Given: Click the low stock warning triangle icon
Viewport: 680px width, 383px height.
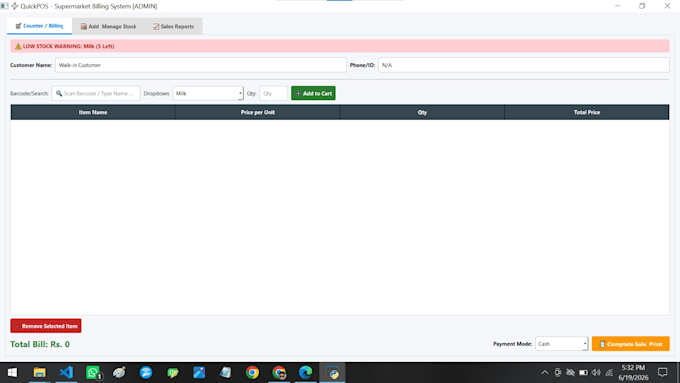Looking at the screenshot, I should pos(18,46).
